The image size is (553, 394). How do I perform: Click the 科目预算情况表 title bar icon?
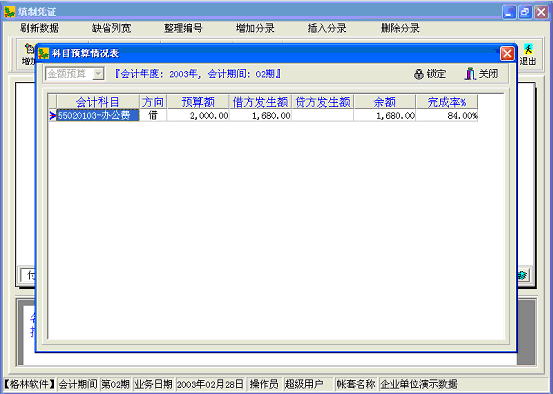coord(44,54)
